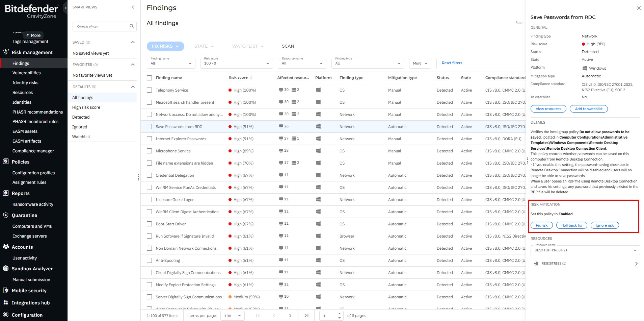This screenshot has height=321, width=644.
Task: Click the Sandbox Analyzer icon
Action: coord(6,269)
